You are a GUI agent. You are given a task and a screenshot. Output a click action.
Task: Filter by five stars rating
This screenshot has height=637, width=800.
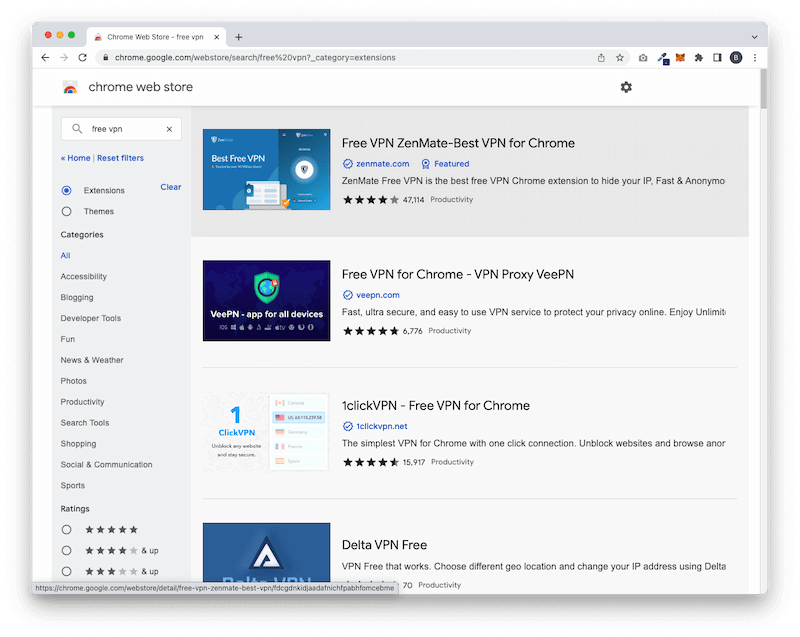[66, 529]
